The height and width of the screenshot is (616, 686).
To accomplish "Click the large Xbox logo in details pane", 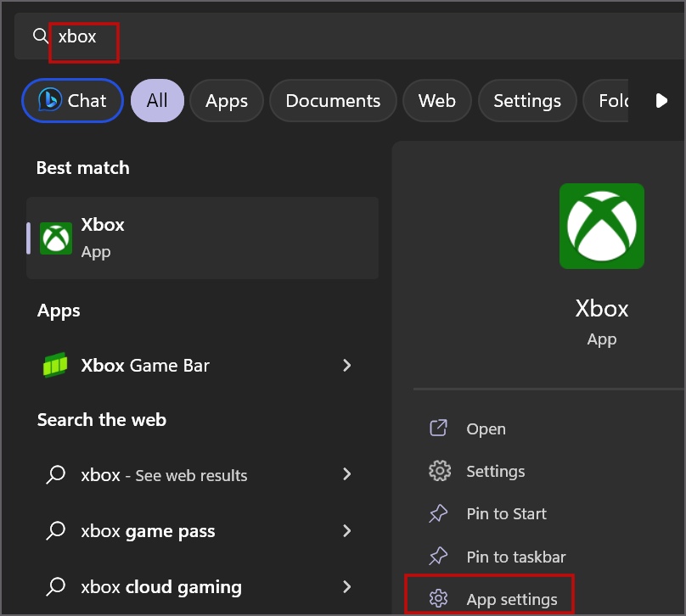I will tap(601, 227).
